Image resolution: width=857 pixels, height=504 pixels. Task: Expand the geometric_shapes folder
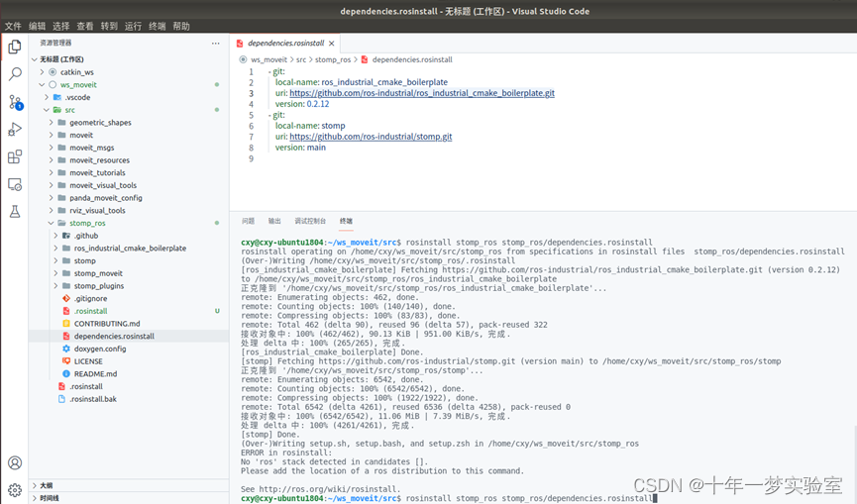[52, 123]
